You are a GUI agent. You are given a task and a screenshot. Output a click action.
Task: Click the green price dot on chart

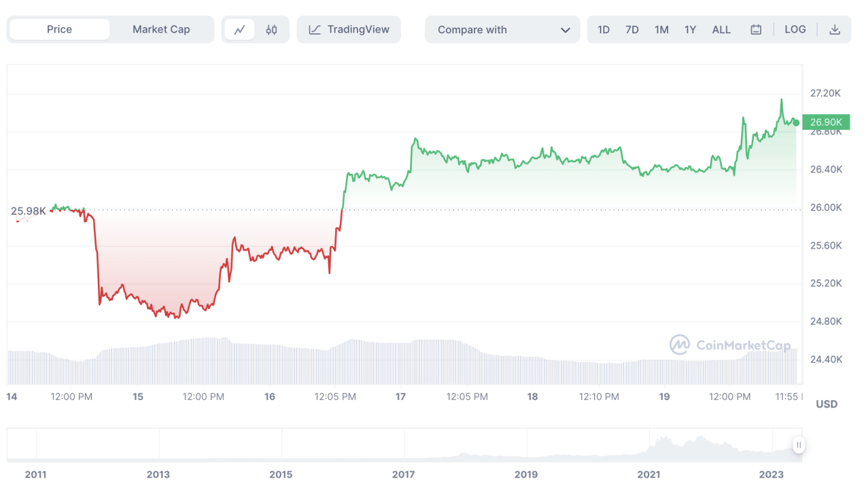[x=796, y=122]
